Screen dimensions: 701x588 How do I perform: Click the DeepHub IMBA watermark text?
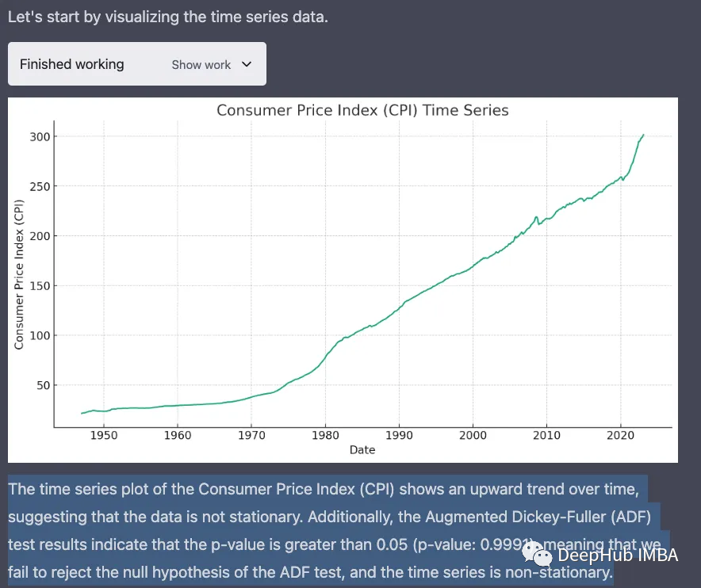coord(618,556)
